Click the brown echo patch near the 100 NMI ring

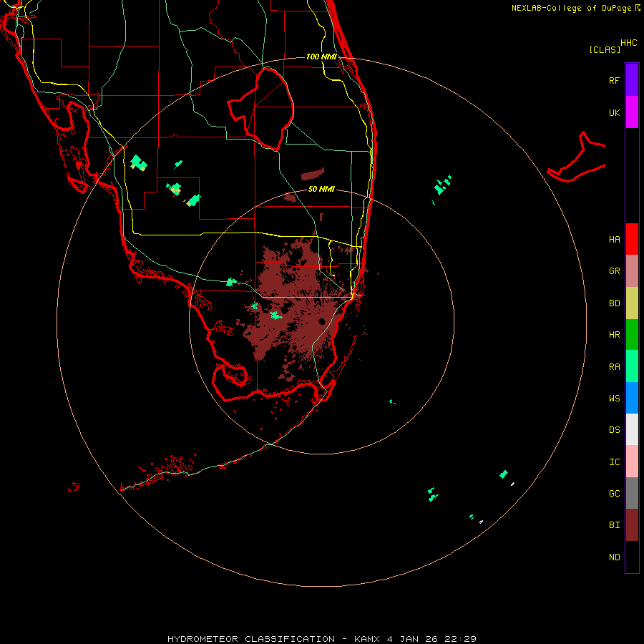point(313,174)
